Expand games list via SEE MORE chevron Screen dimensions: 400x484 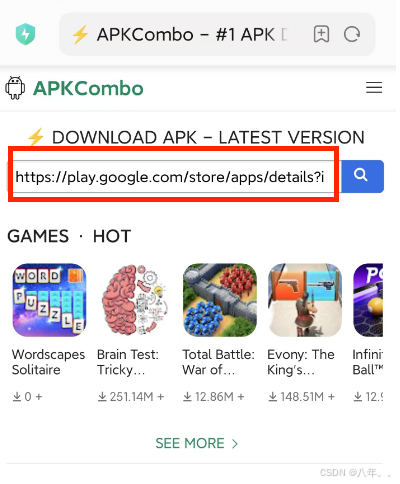pyautogui.click(x=235, y=444)
